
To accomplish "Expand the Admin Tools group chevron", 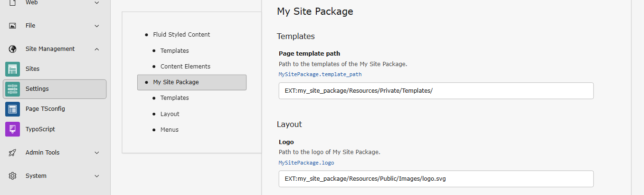I will click(x=97, y=153).
